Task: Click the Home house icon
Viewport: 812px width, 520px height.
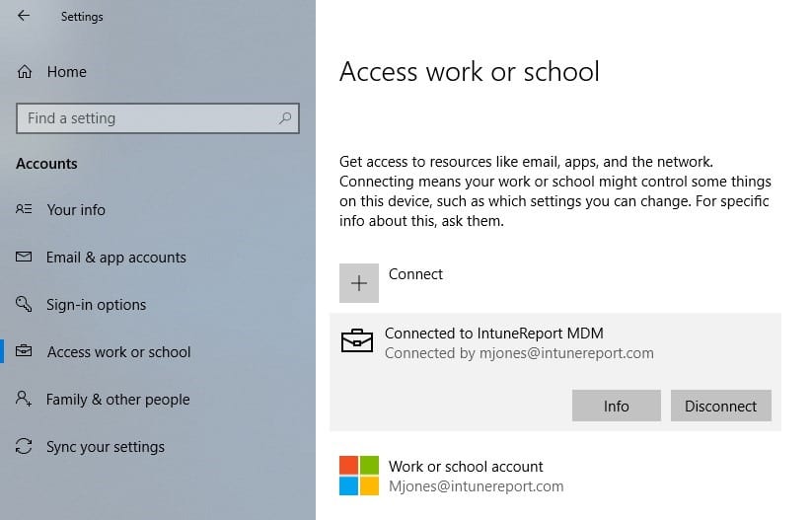Action: click(x=26, y=72)
